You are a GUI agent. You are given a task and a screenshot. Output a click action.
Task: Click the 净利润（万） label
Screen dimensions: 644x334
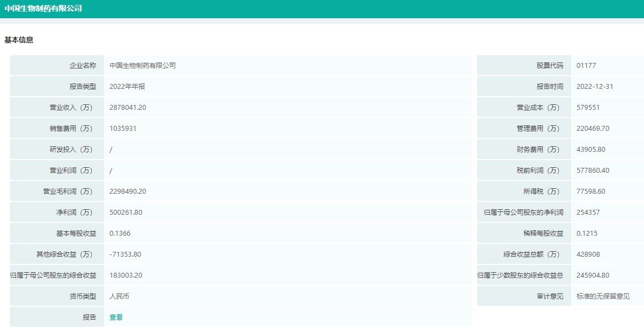(76, 212)
